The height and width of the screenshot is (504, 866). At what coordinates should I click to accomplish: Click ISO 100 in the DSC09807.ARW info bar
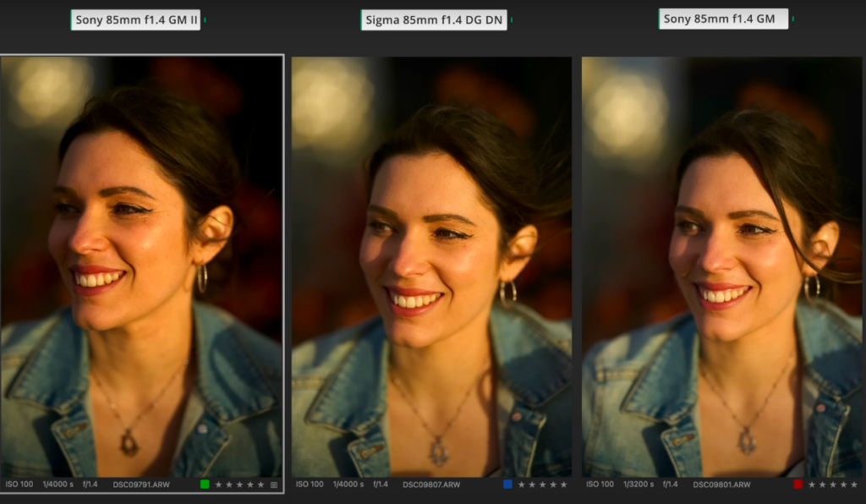tap(310, 484)
